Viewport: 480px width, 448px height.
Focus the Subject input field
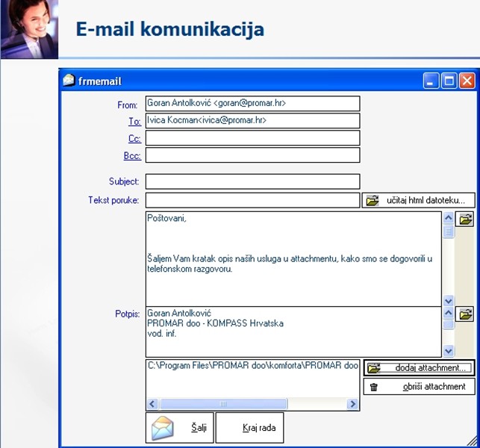click(252, 181)
